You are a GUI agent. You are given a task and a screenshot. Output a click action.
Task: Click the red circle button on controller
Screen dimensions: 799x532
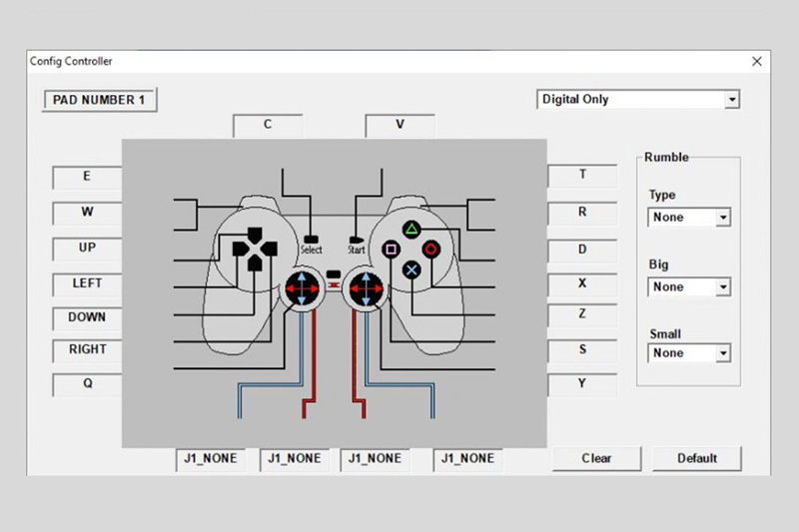pyautogui.click(x=430, y=249)
